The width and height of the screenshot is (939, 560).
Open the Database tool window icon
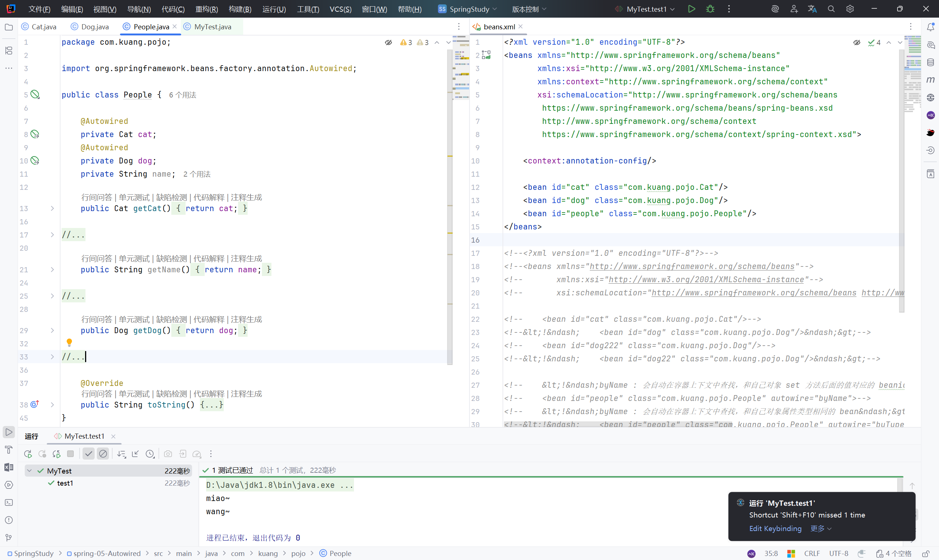click(x=930, y=63)
